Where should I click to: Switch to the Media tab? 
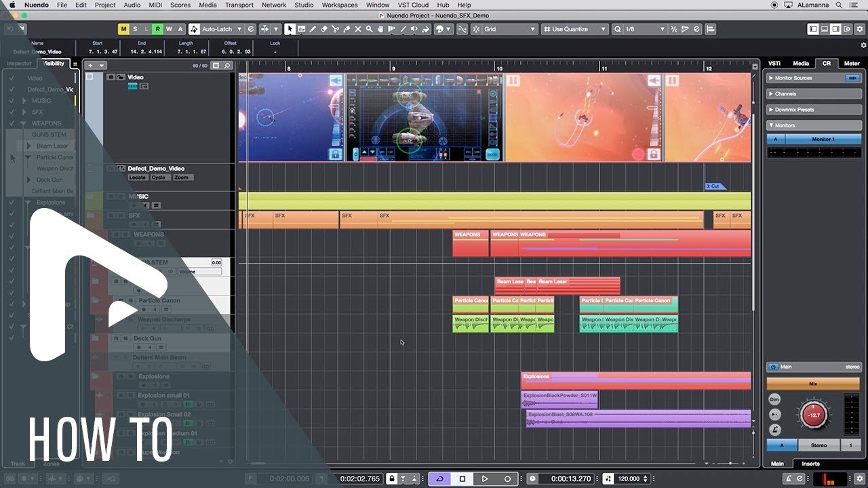pos(801,63)
